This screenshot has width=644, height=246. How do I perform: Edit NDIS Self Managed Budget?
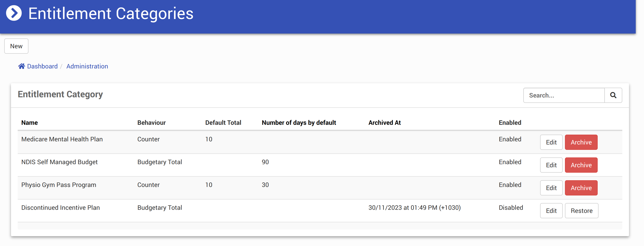click(x=551, y=165)
